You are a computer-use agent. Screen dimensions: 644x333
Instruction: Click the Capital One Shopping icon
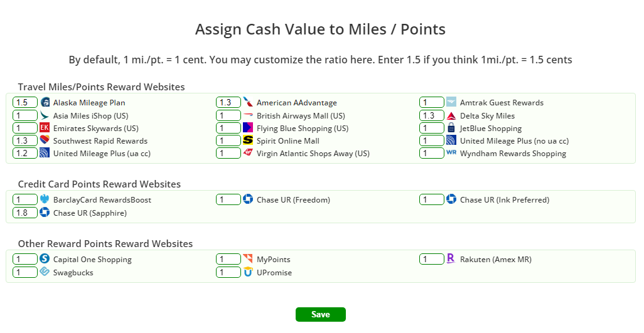point(45,259)
